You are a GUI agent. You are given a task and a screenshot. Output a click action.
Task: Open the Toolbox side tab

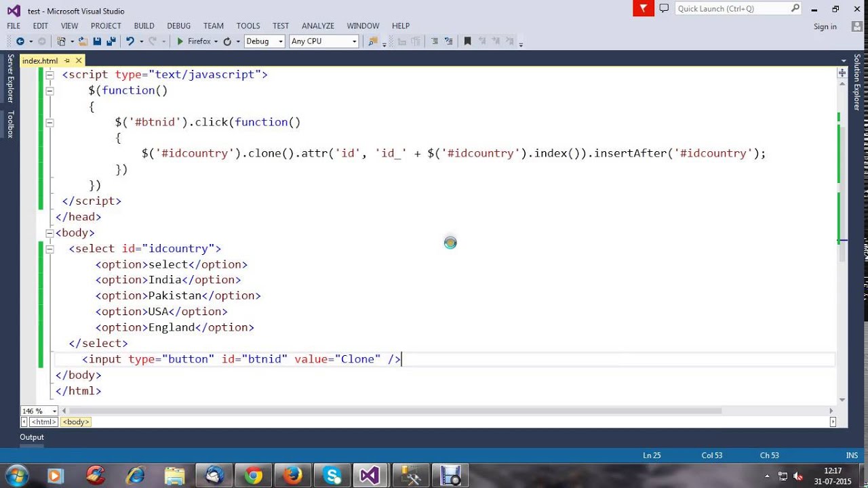click(10, 124)
